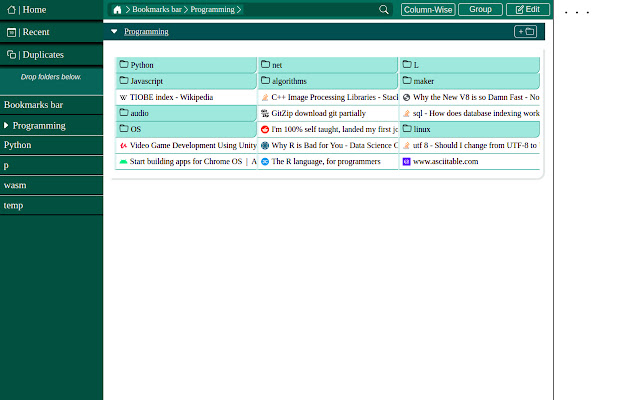
Task: Open The R language, for programmers bookmark
Action: point(328,161)
